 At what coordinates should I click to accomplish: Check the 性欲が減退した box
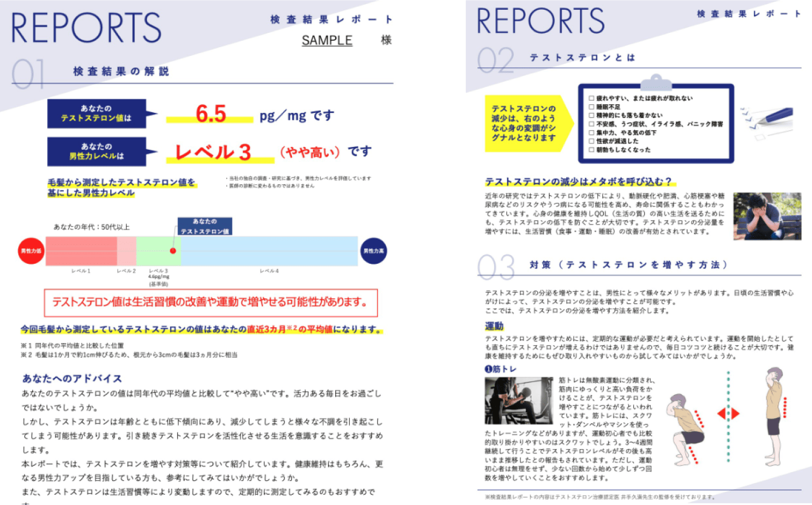point(591,141)
